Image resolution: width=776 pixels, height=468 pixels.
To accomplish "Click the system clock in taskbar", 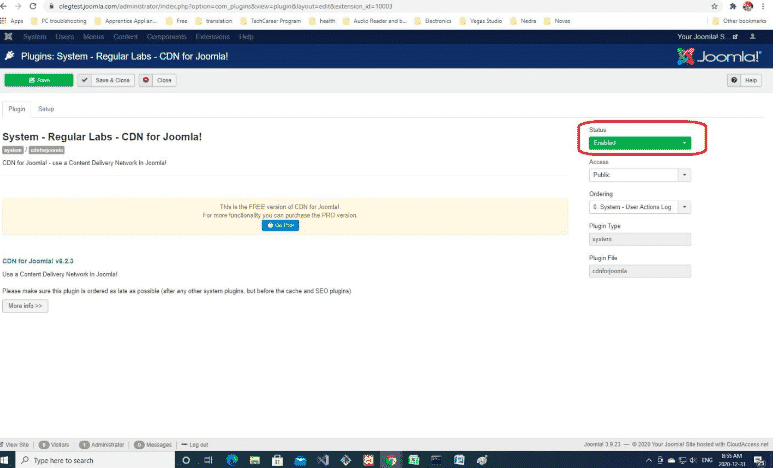I will click(x=731, y=460).
